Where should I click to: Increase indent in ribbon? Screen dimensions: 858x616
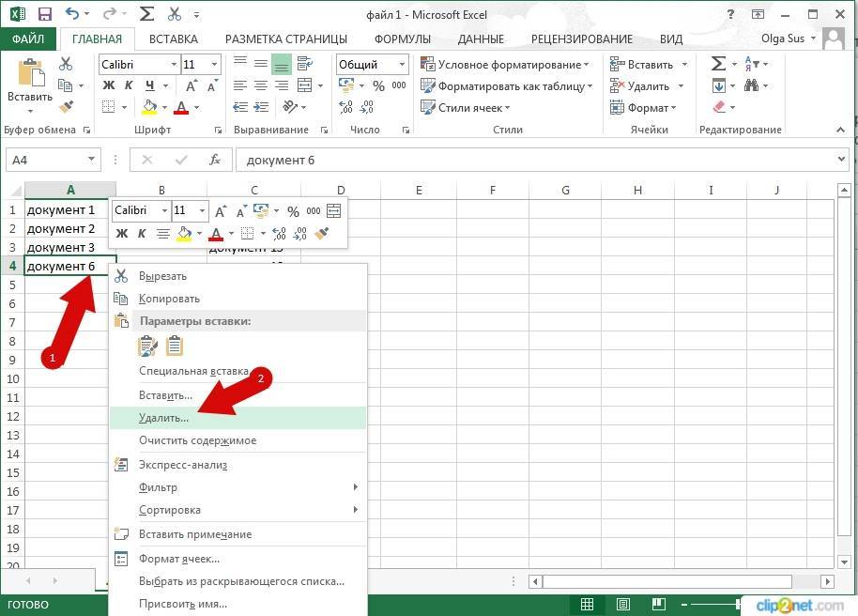(x=261, y=107)
